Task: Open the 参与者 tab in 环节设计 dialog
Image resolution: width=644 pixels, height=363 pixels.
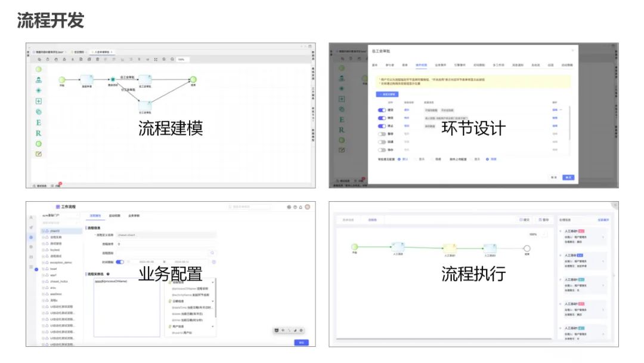Action: tap(389, 65)
